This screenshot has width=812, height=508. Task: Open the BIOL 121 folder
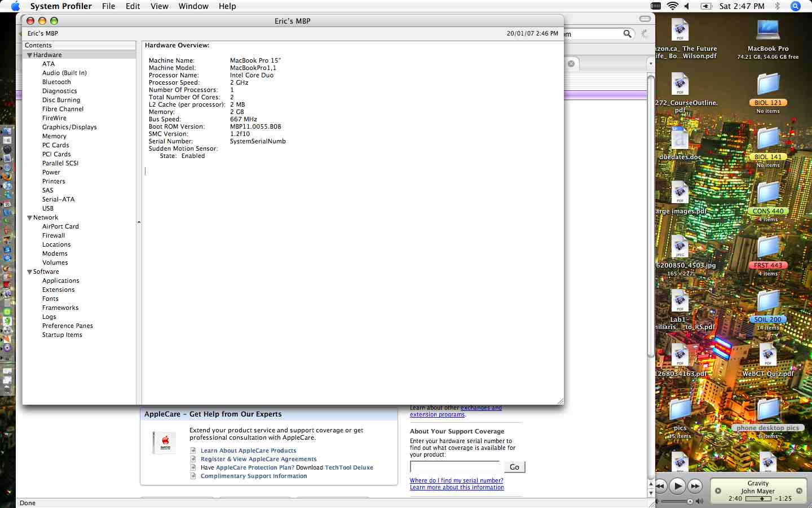tap(768, 85)
